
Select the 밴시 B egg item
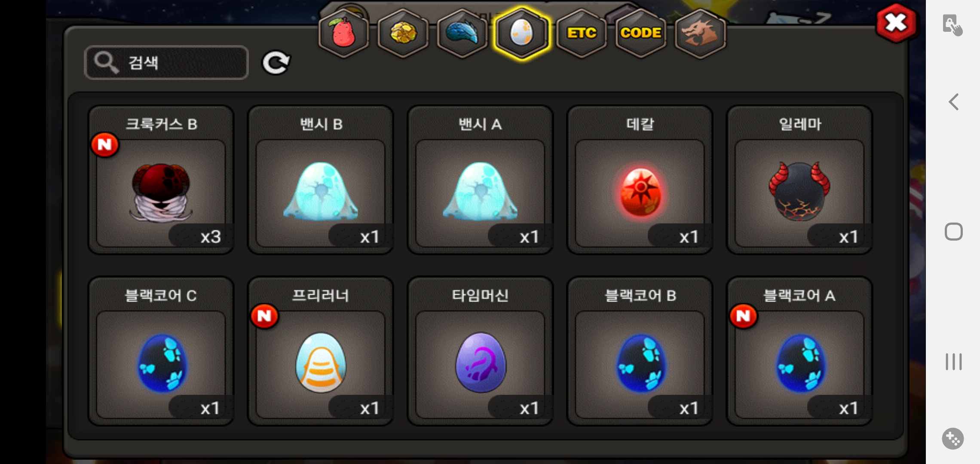click(321, 180)
